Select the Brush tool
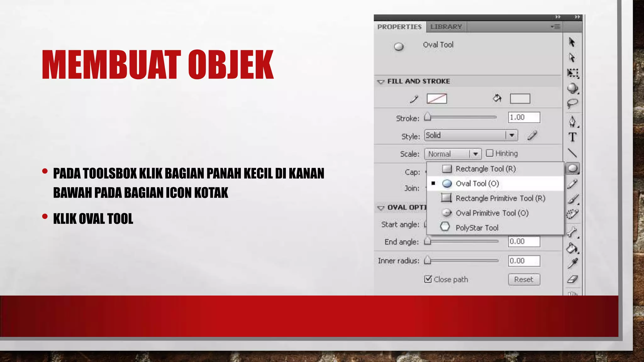This screenshot has height=362, width=644. click(573, 199)
